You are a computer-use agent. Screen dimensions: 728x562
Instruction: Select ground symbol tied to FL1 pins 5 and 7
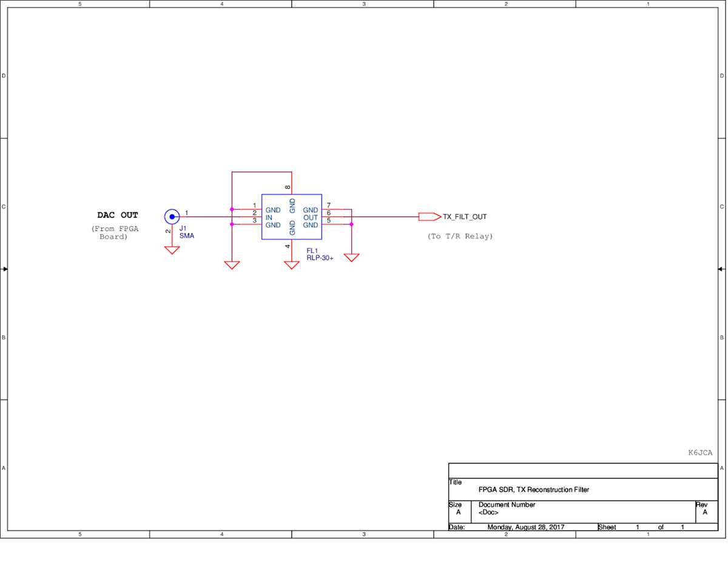click(x=351, y=258)
